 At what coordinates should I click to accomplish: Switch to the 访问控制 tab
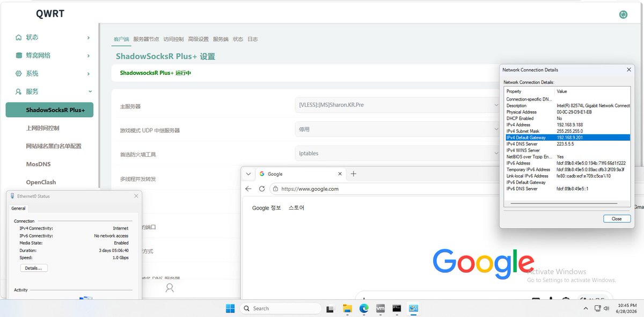click(x=173, y=39)
